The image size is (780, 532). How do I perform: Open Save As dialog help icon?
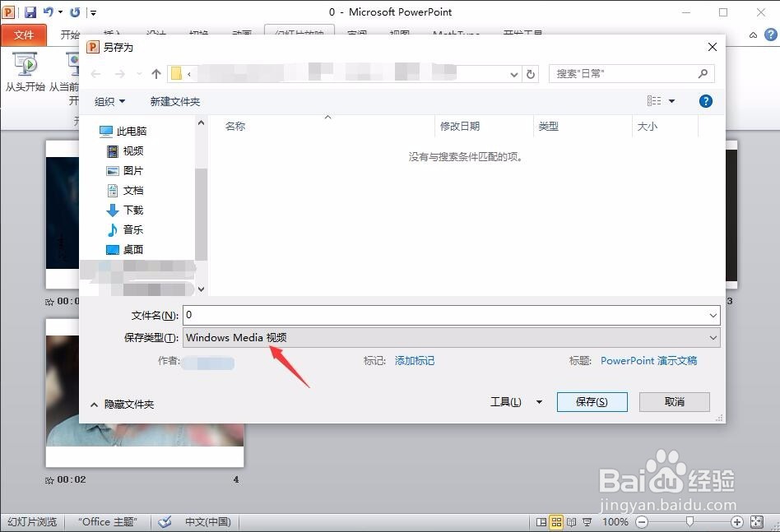point(705,101)
